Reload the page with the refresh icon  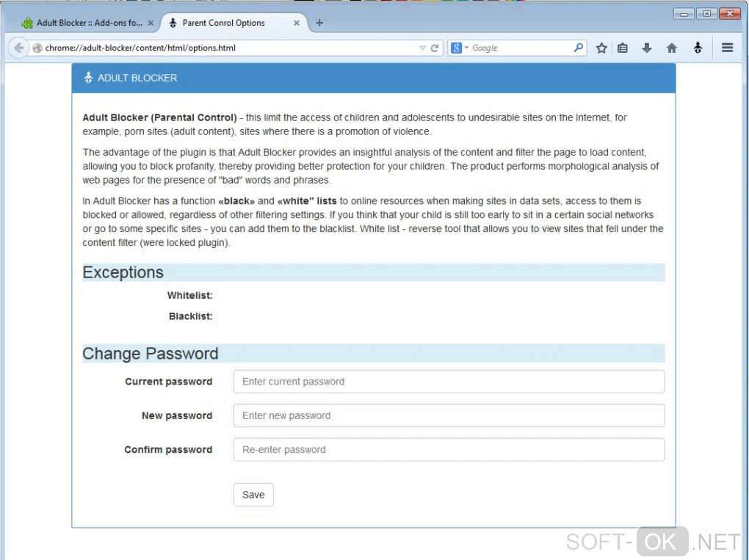pos(435,48)
